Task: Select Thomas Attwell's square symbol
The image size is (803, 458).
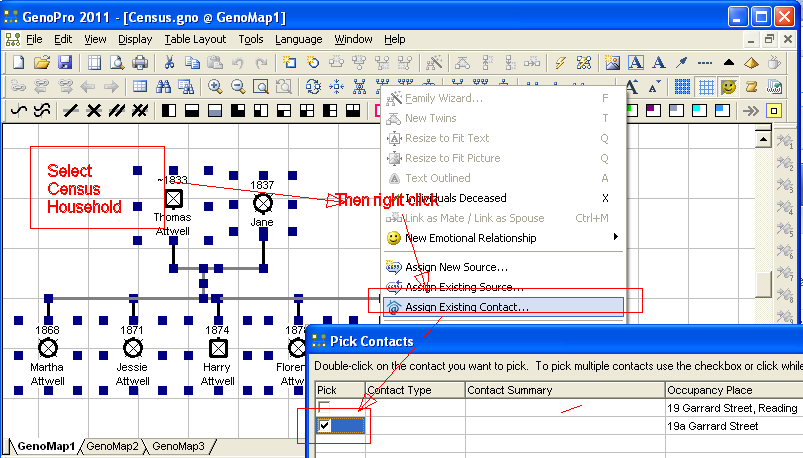Action: tap(174, 199)
